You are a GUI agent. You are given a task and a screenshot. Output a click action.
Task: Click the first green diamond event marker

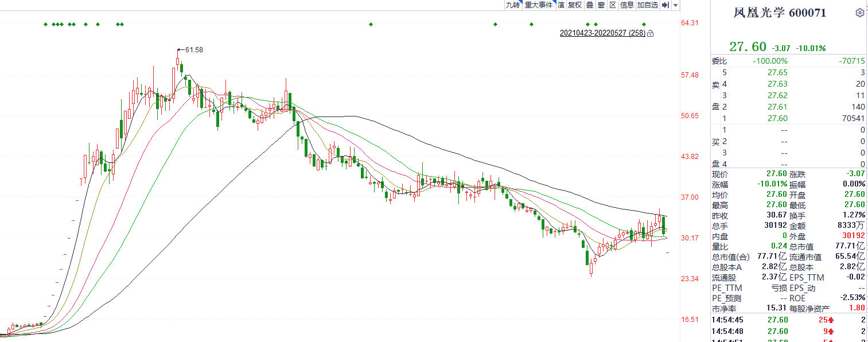46,24
